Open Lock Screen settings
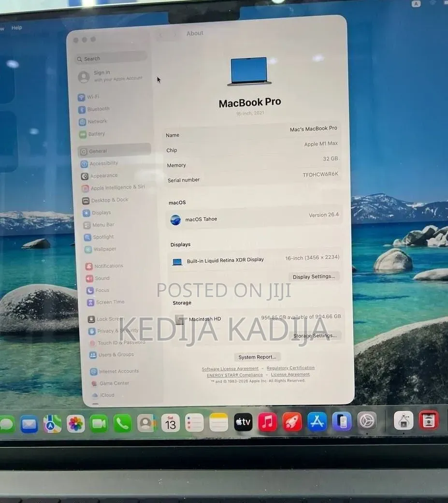 coord(106,319)
